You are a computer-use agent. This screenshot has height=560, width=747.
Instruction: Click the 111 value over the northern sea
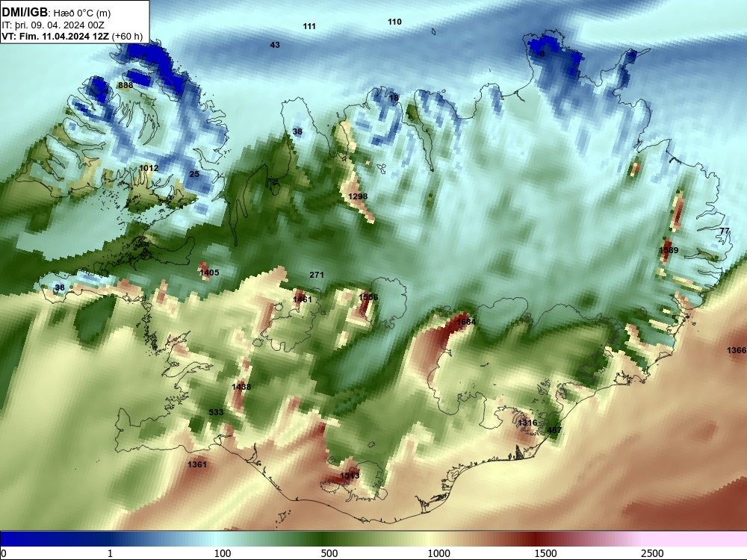309,27
